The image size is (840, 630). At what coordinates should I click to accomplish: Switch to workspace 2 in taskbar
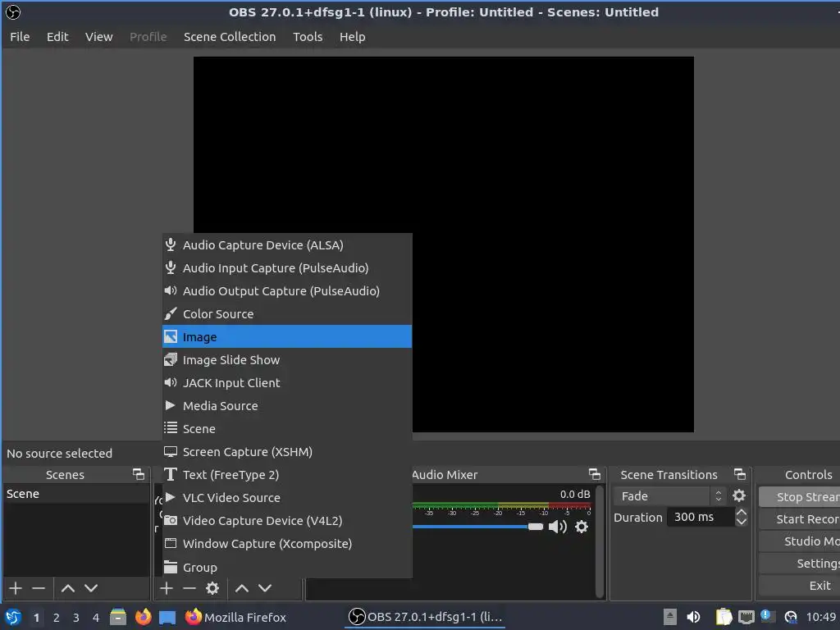[57, 618]
